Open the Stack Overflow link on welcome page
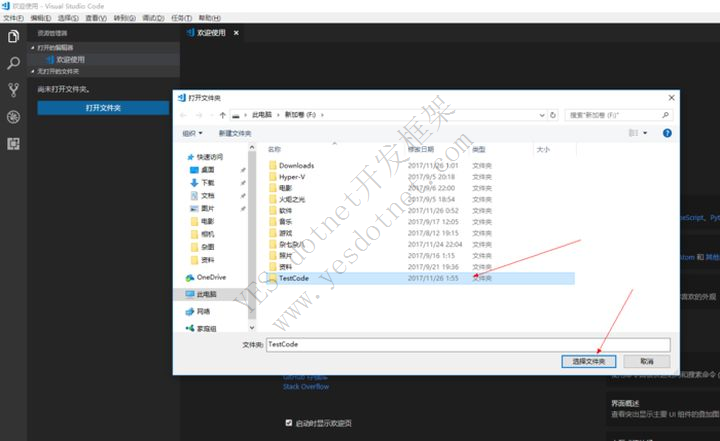The width and height of the screenshot is (720, 441). point(306,387)
